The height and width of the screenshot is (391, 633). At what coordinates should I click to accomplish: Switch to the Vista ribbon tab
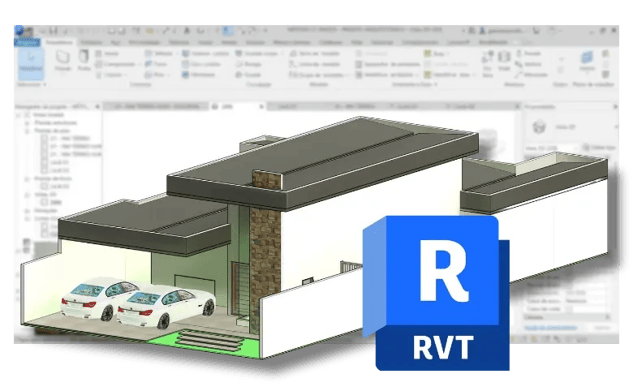pyautogui.click(x=356, y=42)
